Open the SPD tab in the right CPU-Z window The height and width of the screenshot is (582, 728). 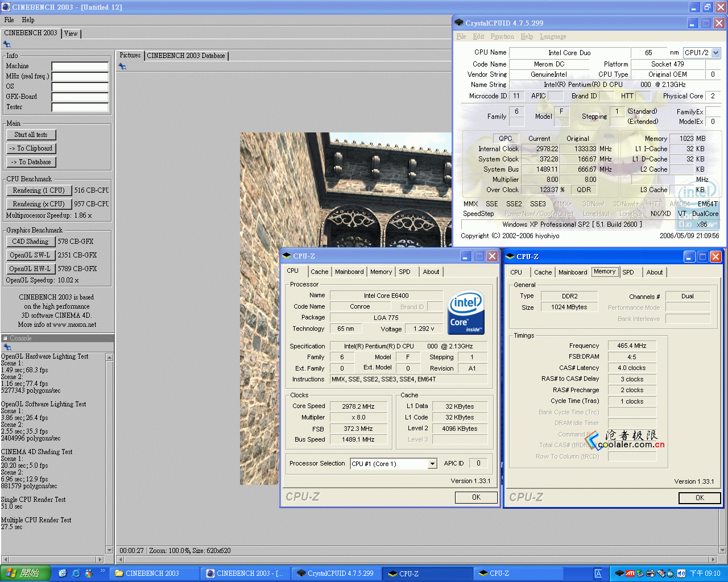click(628, 272)
